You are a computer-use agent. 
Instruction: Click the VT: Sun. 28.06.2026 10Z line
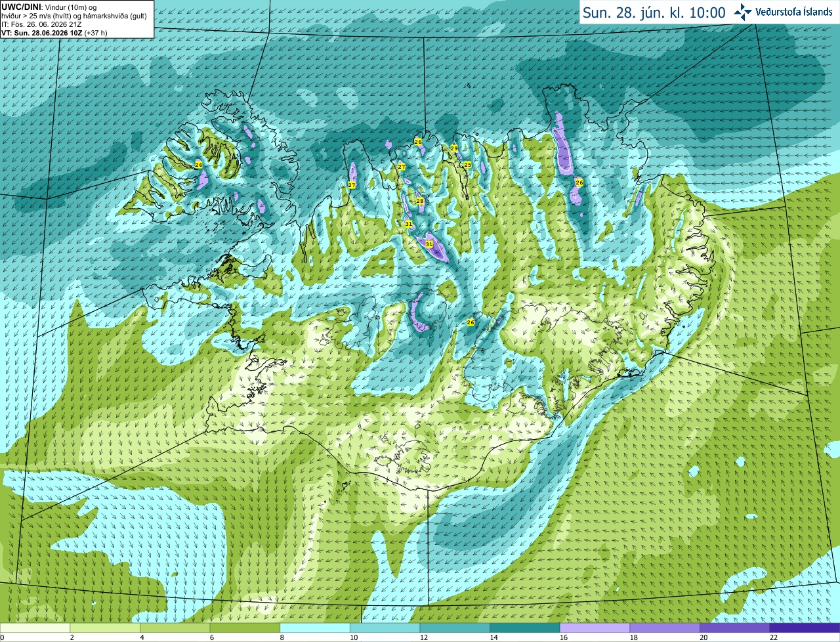(54, 32)
